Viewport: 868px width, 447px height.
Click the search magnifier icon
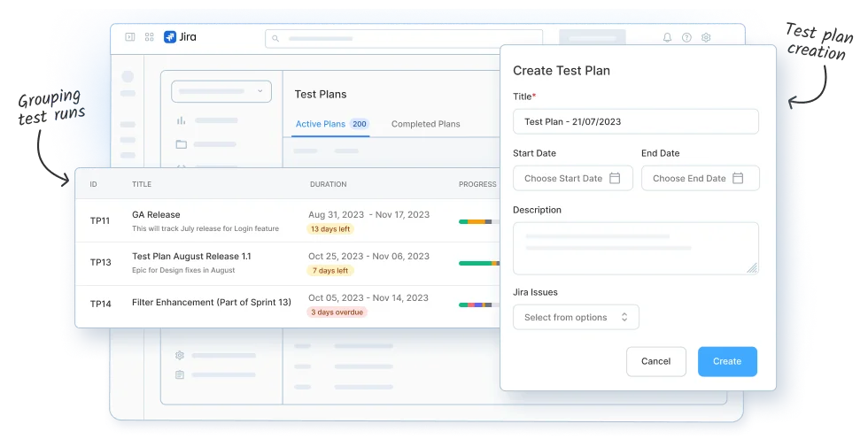[275, 39]
